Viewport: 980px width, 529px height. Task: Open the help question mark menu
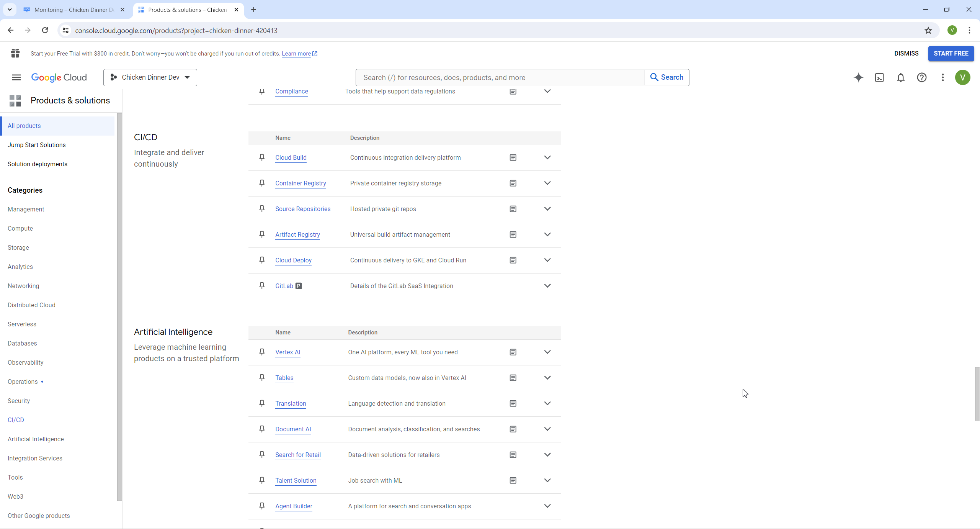tap(922, 77)
